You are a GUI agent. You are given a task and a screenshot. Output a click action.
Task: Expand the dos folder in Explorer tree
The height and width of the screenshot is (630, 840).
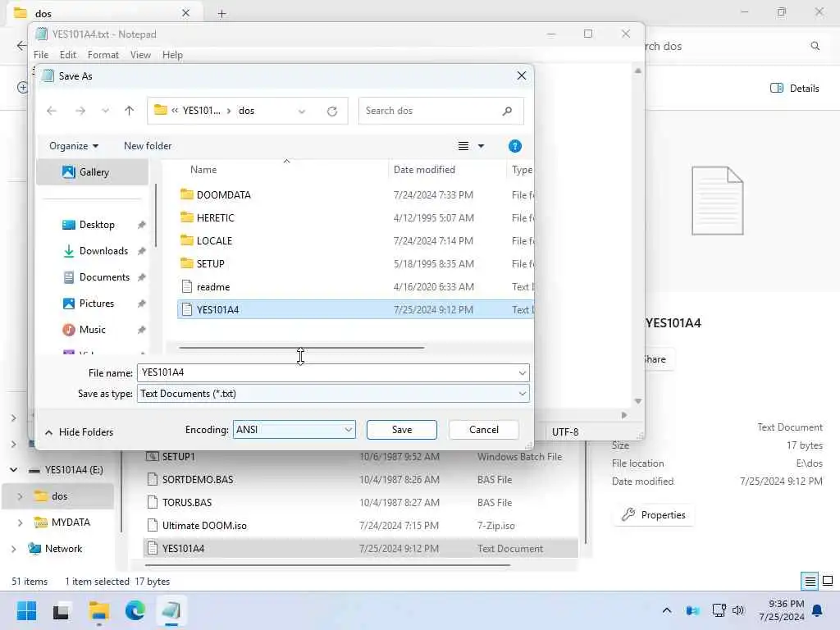20,496
